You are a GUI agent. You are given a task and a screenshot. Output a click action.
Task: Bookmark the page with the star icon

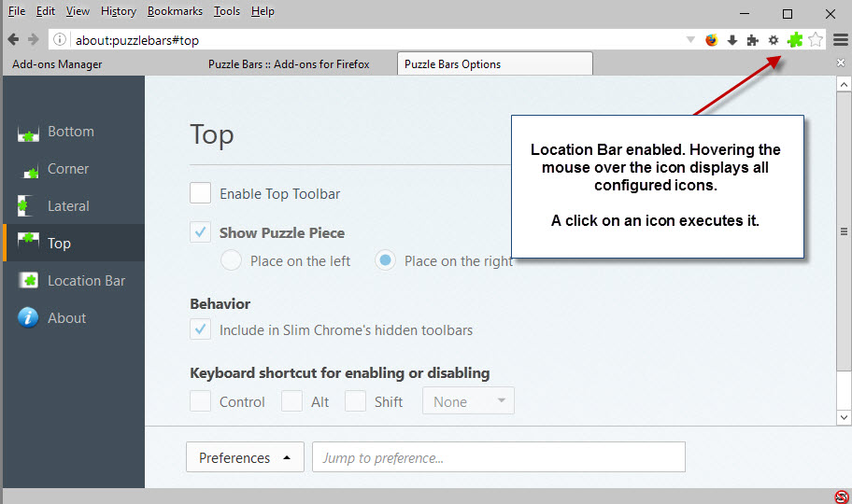click(816, 39)
